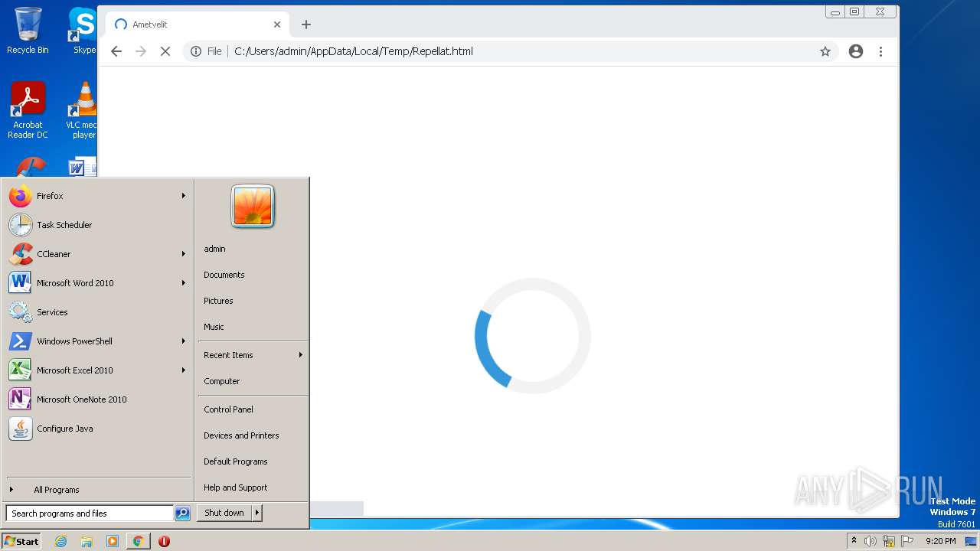Open Services from Start menu
Screen dimensions: 980x551
(97, 312)
